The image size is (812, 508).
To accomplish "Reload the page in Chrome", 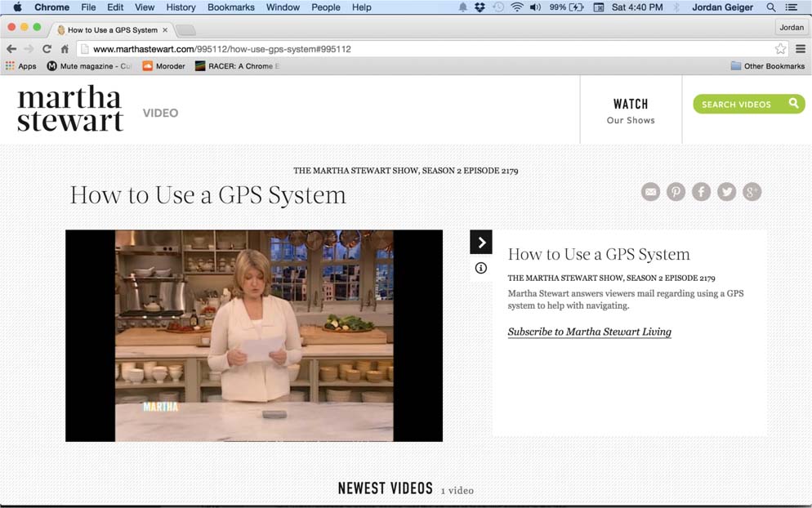I will point(47,49).
